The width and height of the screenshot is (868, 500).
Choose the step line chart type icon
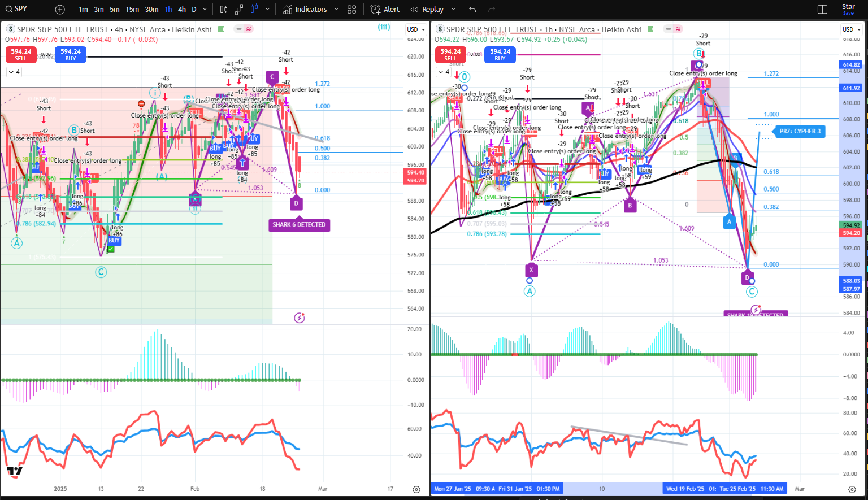tap(239, 10)
